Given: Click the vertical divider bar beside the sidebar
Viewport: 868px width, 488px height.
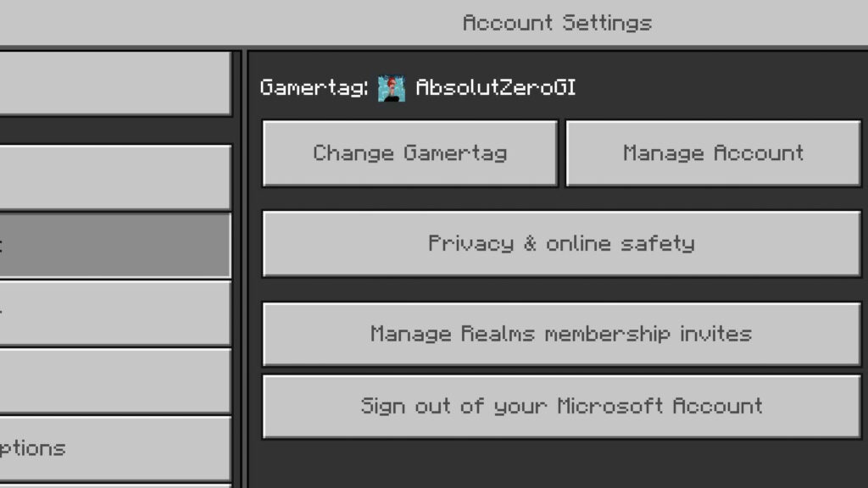Looking at the screenshot, I should [x=239, y=269].
